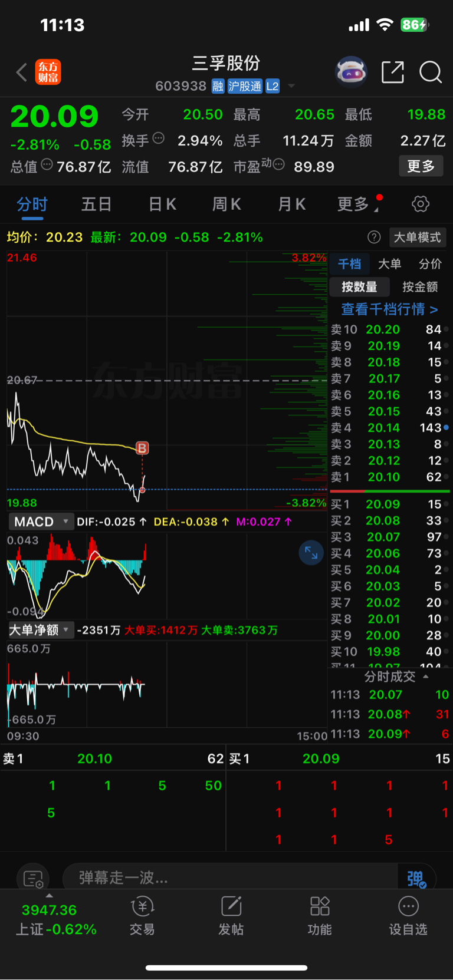Select the 千档 order book tab

click(x=349, y=264)
